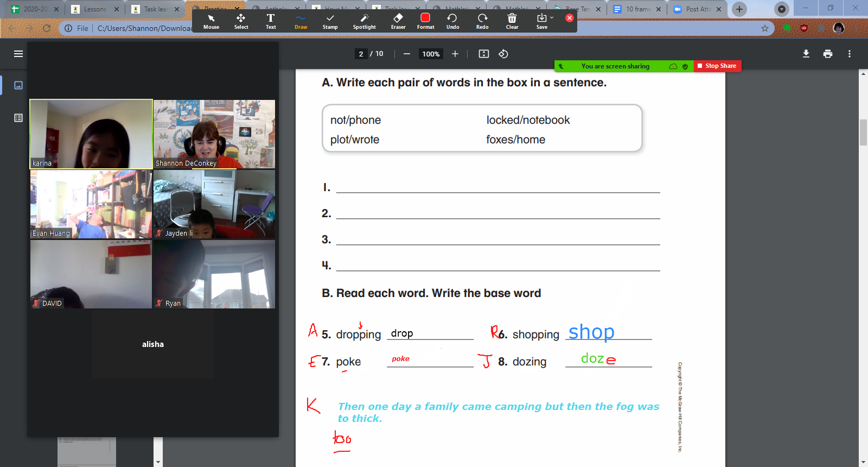Reload the browser page

pos(47,28)
